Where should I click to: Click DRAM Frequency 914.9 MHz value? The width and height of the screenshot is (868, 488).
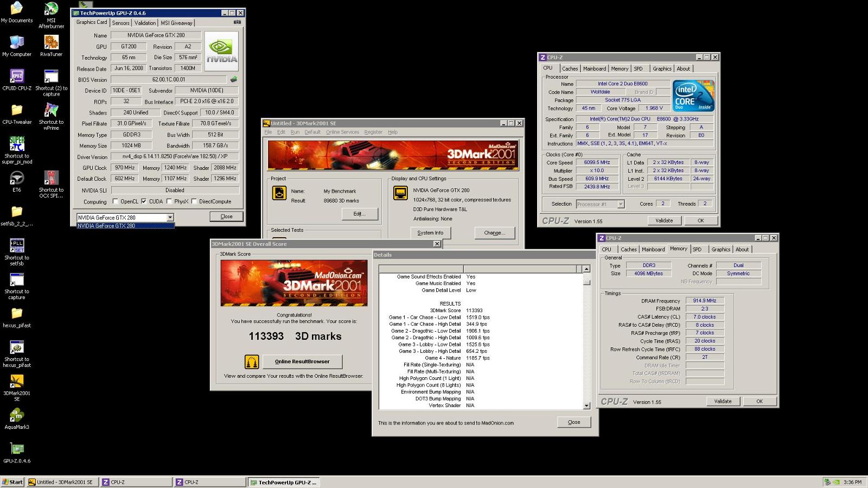[x=704, y=301]
